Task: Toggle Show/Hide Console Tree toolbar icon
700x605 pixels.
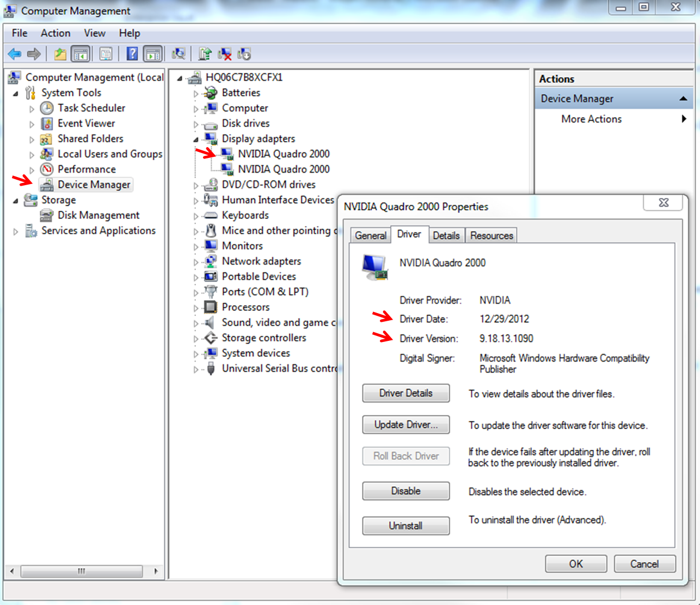Action: tap(81, 54)
